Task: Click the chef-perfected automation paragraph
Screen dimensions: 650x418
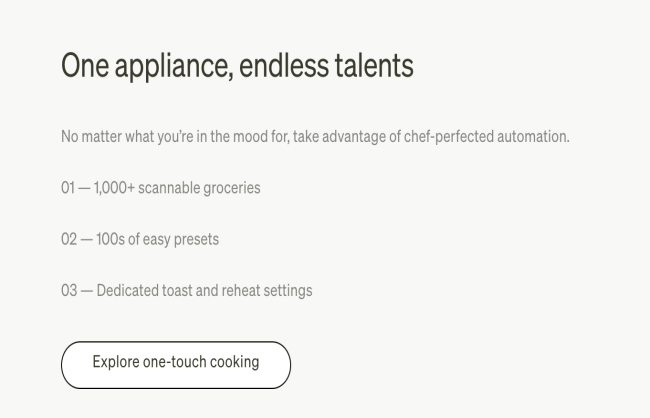Action: tap(315, 136)
